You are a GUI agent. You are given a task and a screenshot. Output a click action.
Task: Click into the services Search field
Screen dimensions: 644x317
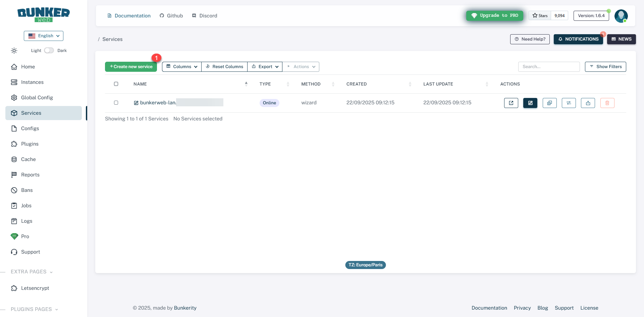pos(549,67)
